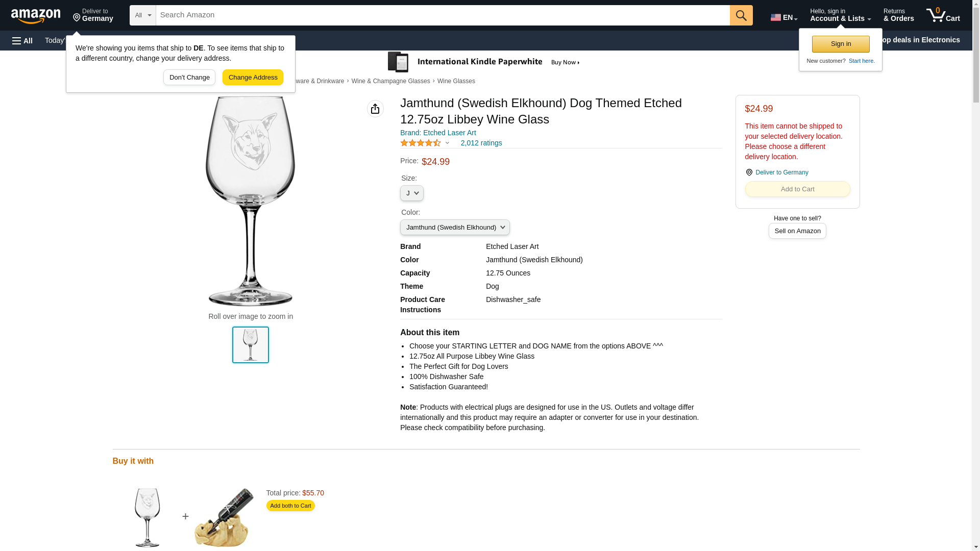Image resolution: width=980 pixels, height=551 pixels.
Task: Open the star rating popover
Action: (x=425, y=143)
